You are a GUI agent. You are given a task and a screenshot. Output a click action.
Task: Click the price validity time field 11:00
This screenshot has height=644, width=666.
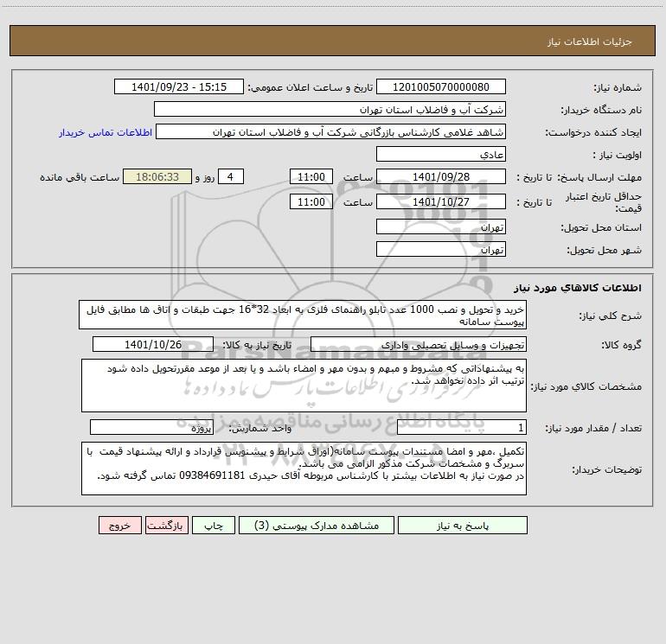[311, 201]
